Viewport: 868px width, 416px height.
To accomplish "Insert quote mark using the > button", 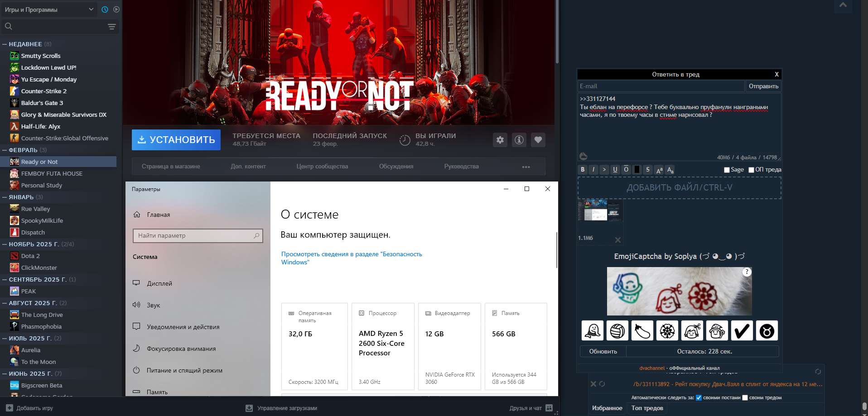I will pos(604,169).
